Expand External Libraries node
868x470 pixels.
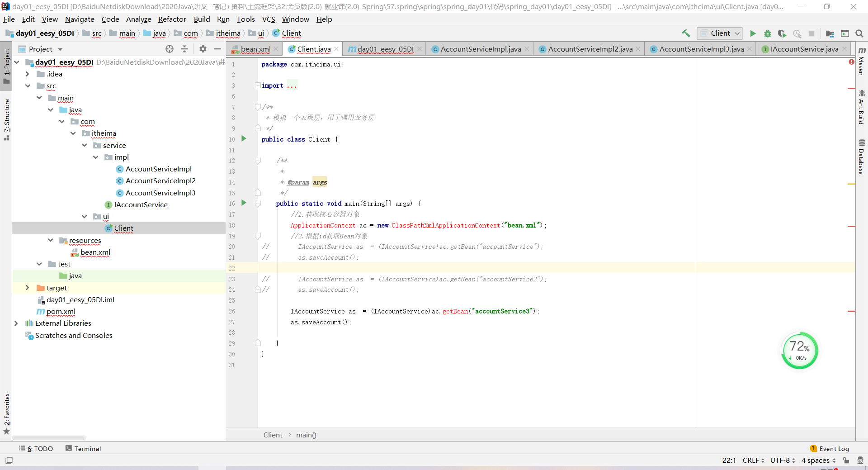16,323
